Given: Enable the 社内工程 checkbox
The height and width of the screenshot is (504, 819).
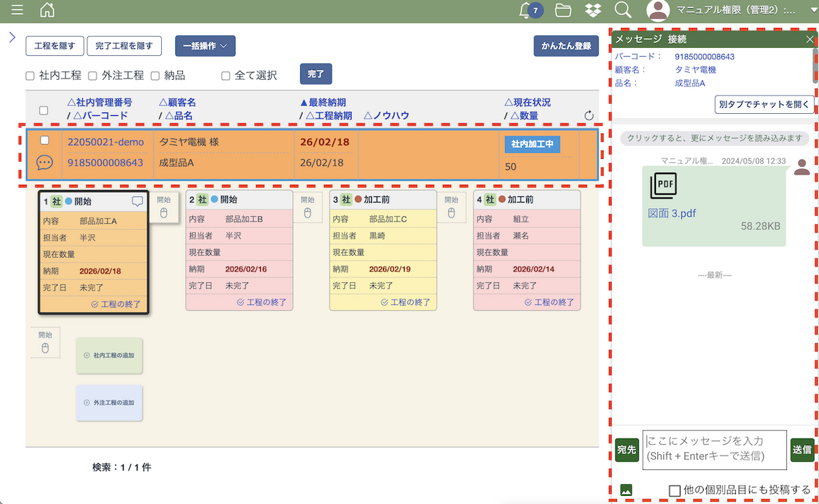Looking at the screenshot, I should pyautogui.click(x=30, y=76).
